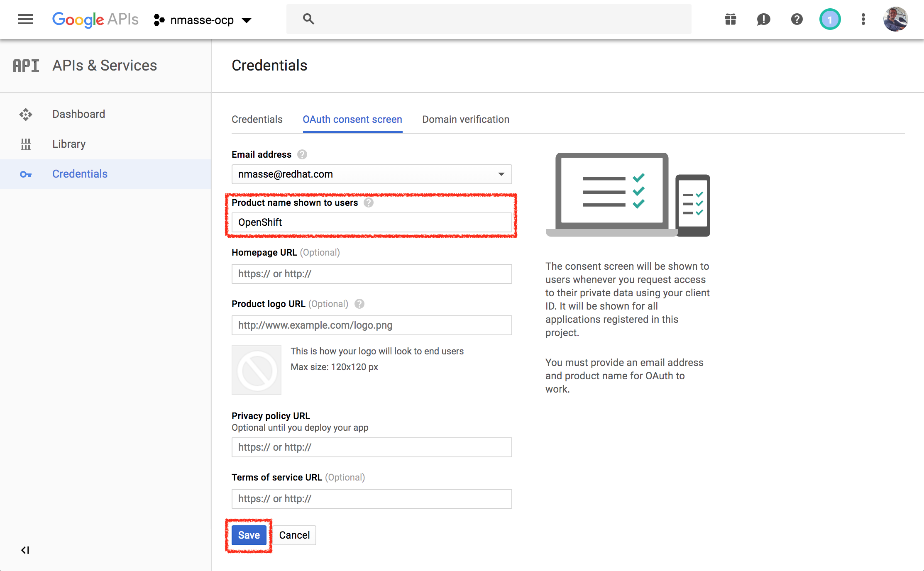Open notifications badge showing 1

pyautogui.click(x=830, y=19)
